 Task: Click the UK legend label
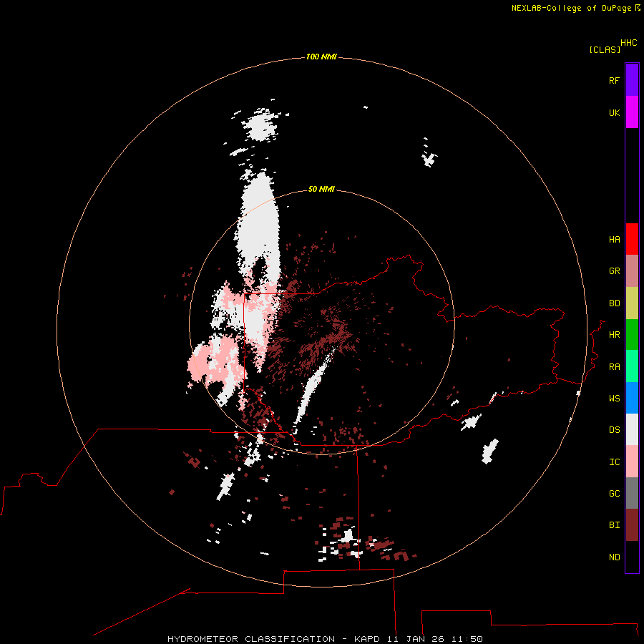[x=614, y=112]
